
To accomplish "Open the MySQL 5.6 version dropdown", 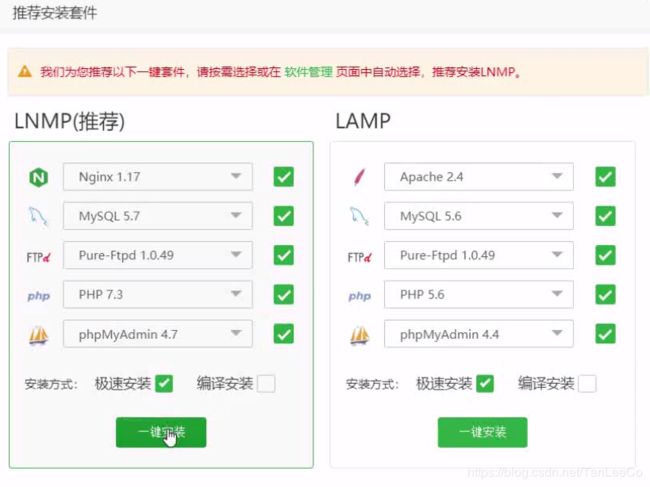I will coord(479,216).
